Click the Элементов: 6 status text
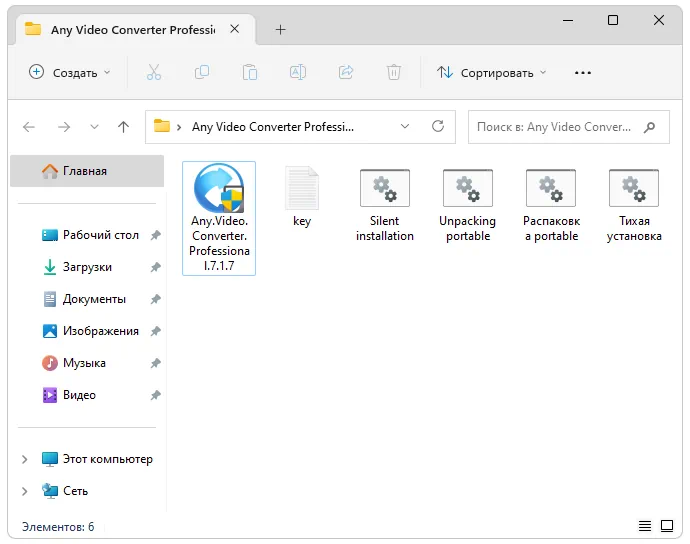Screen dimensions: 690x544 (x=58, y=527)
